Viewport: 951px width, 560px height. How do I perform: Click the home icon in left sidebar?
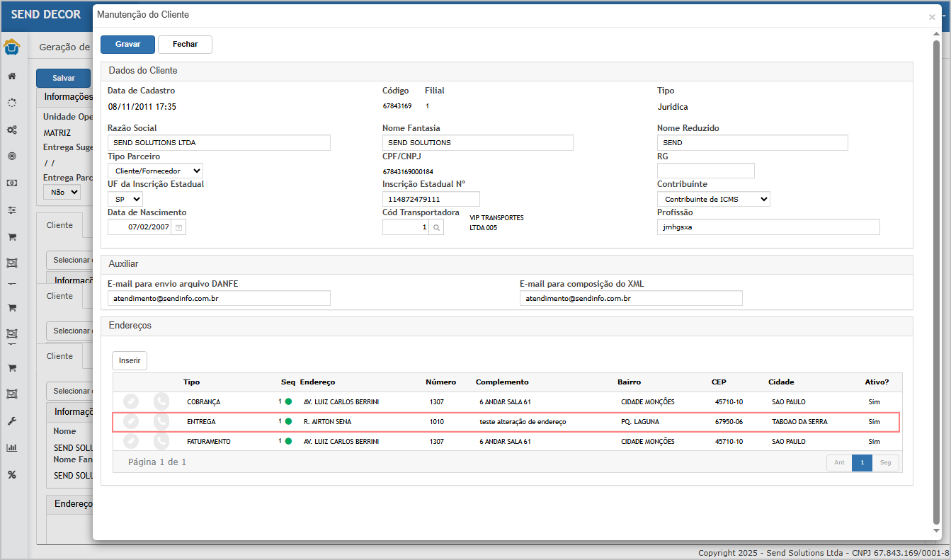12,76
